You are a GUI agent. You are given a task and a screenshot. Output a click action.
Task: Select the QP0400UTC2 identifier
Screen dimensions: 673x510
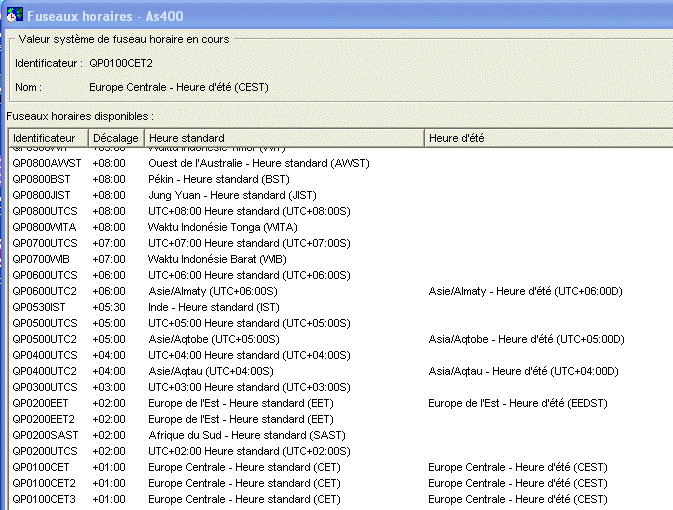coord(44,371)
